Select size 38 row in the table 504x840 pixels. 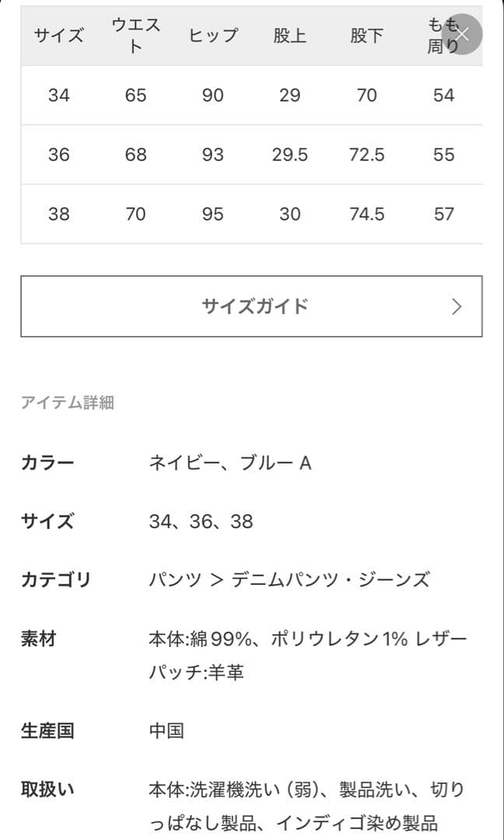pos(58,213)
